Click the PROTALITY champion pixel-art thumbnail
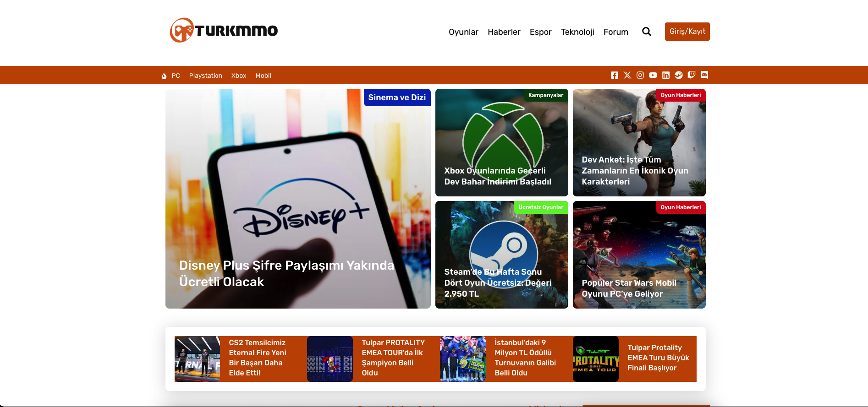Screen dimensions: 868x407 point(330,359)
